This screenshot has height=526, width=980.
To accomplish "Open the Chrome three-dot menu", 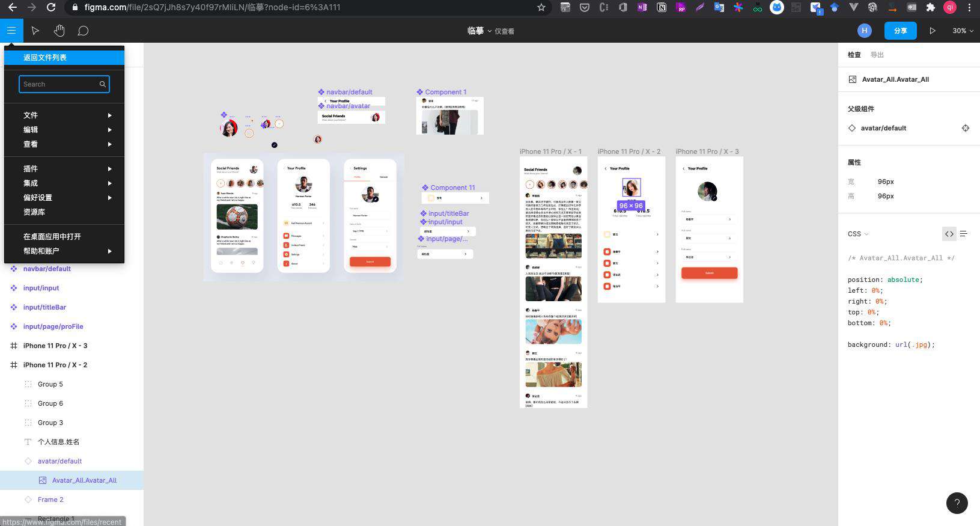I will pos(969,7).
